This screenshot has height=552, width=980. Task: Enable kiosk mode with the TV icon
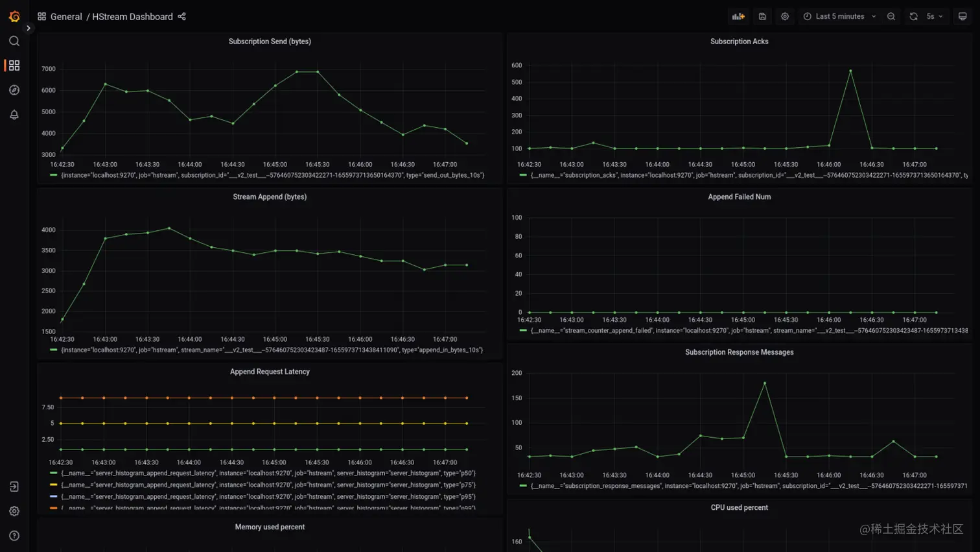963,16
